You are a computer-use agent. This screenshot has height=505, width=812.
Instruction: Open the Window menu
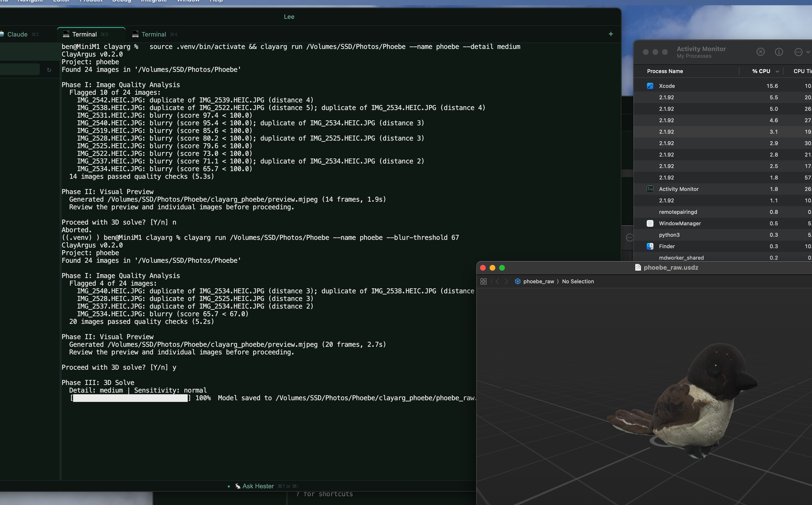point(188,1)
